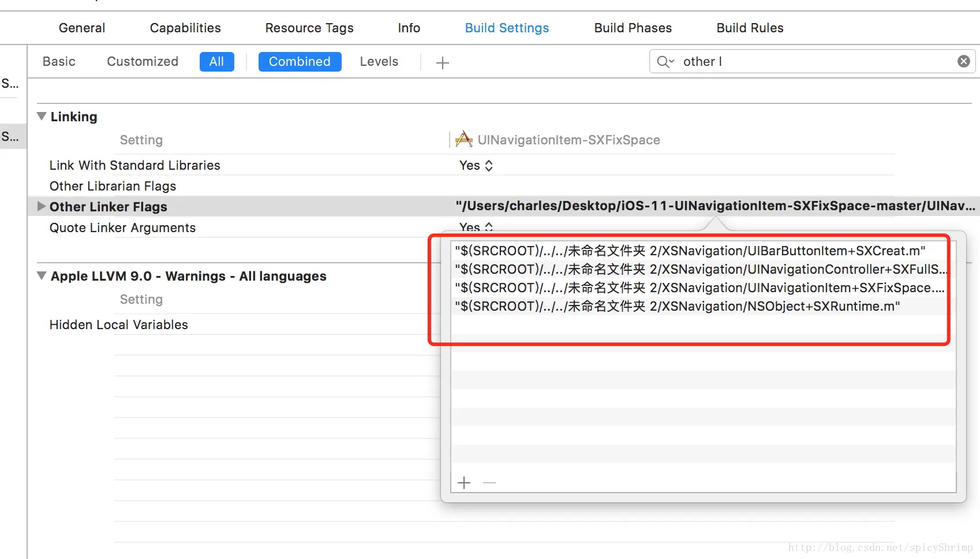Select the Link With Standard Libraries setting
This screenshot has height=559, width=980.
135,165
